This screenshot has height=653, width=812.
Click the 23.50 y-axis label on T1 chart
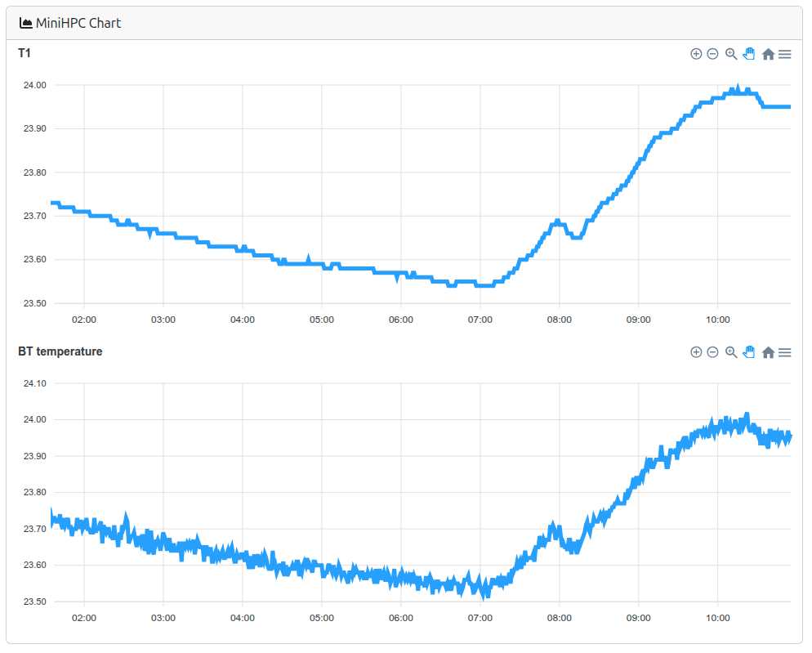pyautogui.click(x=36, y=303)
